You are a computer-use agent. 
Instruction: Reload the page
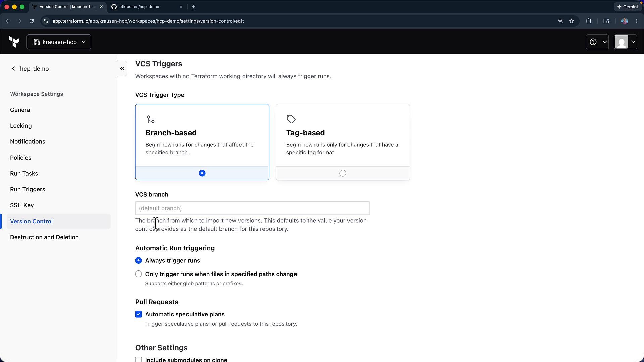tap(32, 21)
